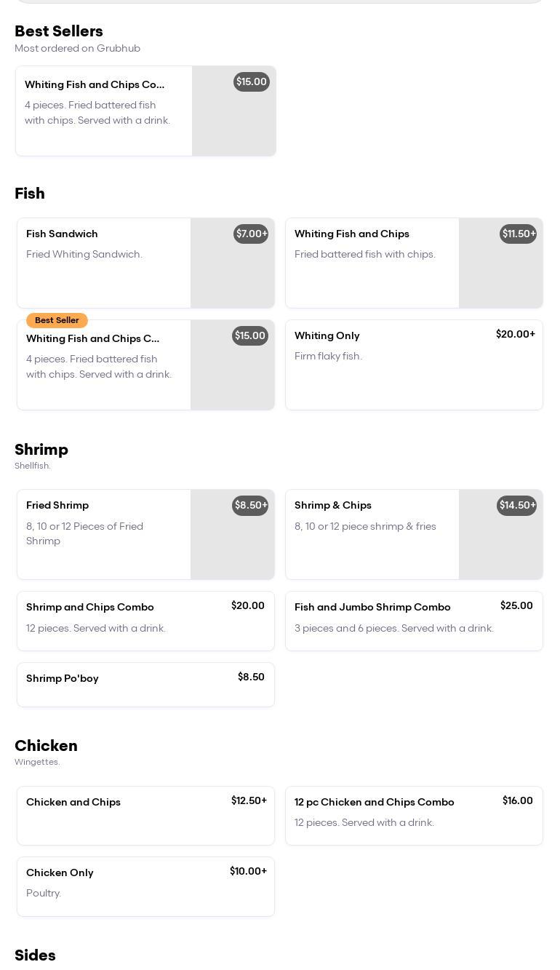This screenshot has height=970, width=560.
Task: Select Whiting Fish and Chips item
Action: [x=352, y=234]
